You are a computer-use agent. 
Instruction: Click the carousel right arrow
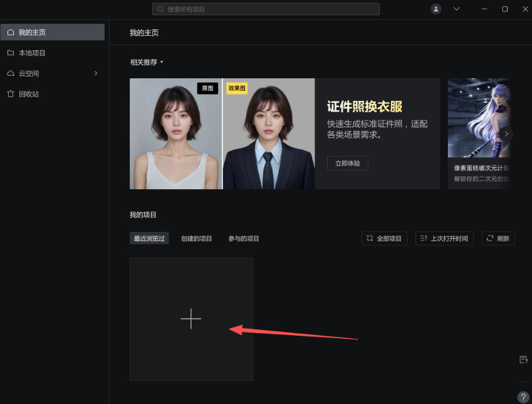[x=506, y=133]
